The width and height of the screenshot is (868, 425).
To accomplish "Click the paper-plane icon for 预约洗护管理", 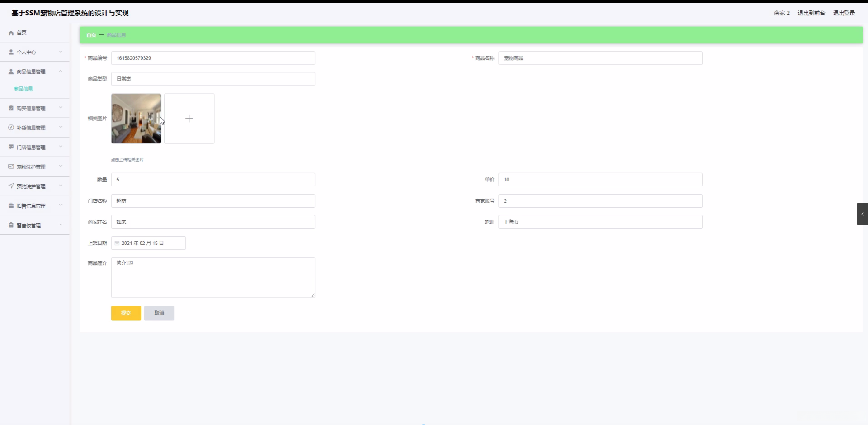I will [x=11, y=186].
